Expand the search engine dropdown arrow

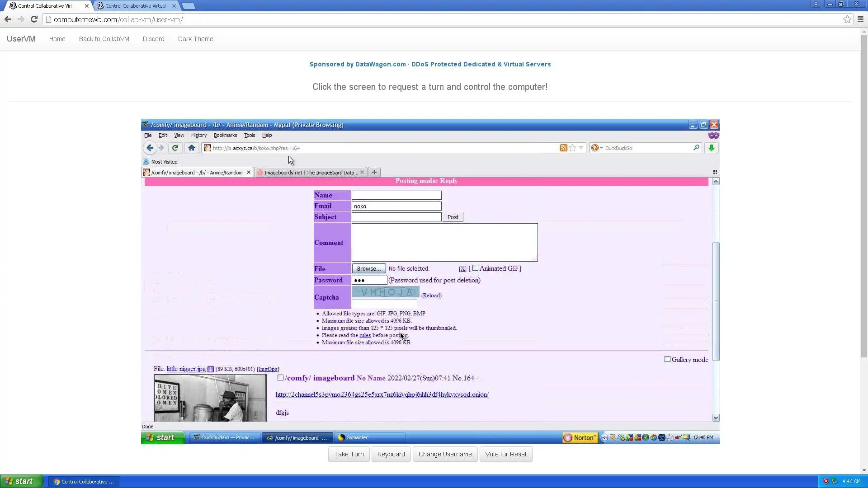click(601, 148)
